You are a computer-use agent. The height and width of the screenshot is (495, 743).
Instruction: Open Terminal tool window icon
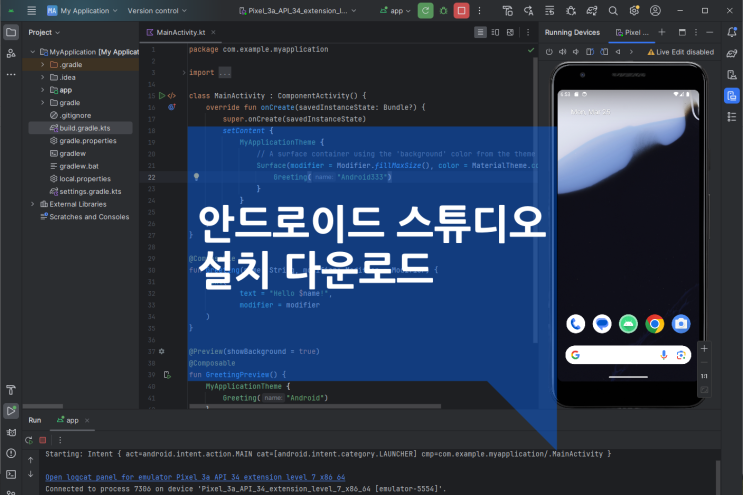tap(11, 474)
